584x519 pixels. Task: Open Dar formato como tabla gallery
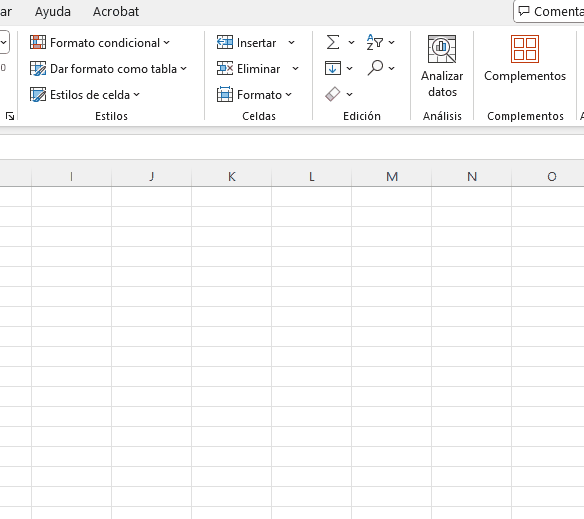[x=108, y=69]
